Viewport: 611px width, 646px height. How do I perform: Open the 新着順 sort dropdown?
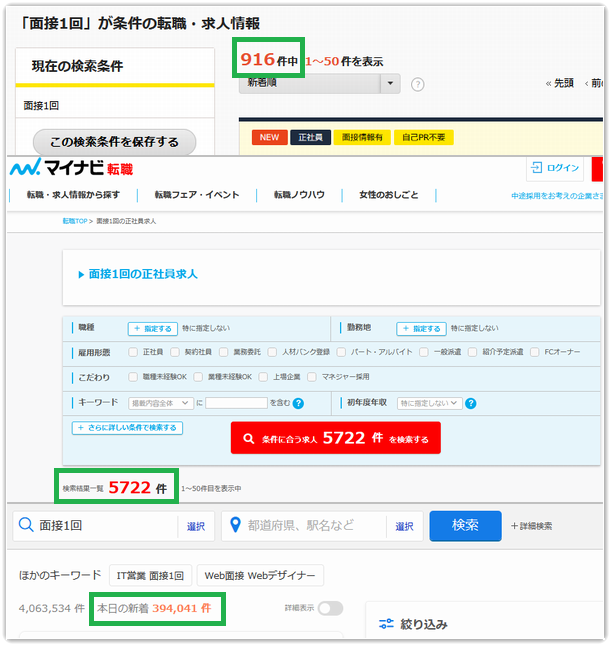tap(319, 84)
